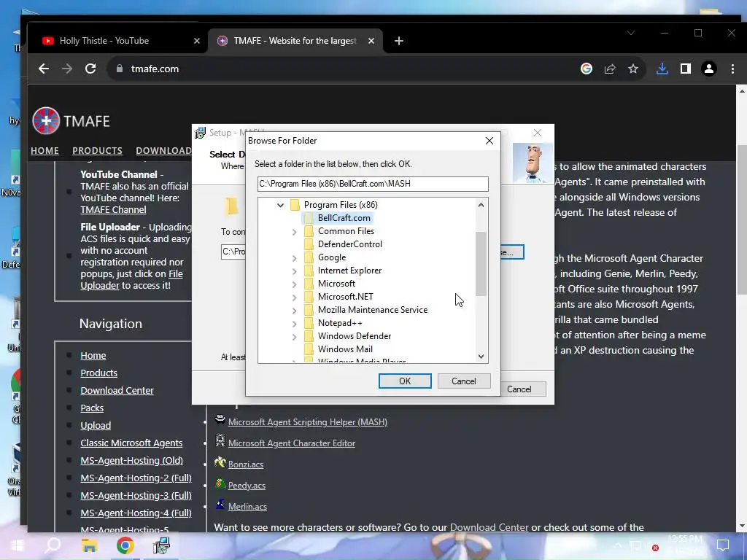The image size is (747, 560).
Task: Open the Windows Start menu
Action: pyautogui.click(x=18, y=545)
